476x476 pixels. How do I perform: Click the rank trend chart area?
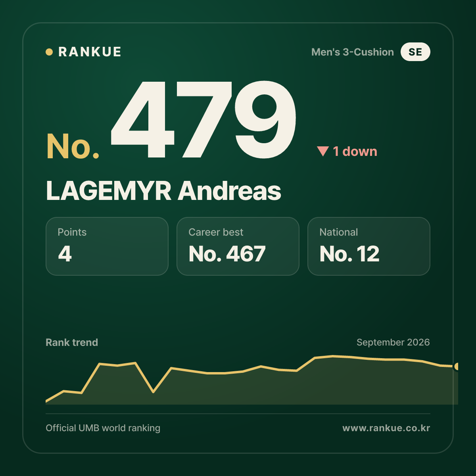[x=252, y=380]
